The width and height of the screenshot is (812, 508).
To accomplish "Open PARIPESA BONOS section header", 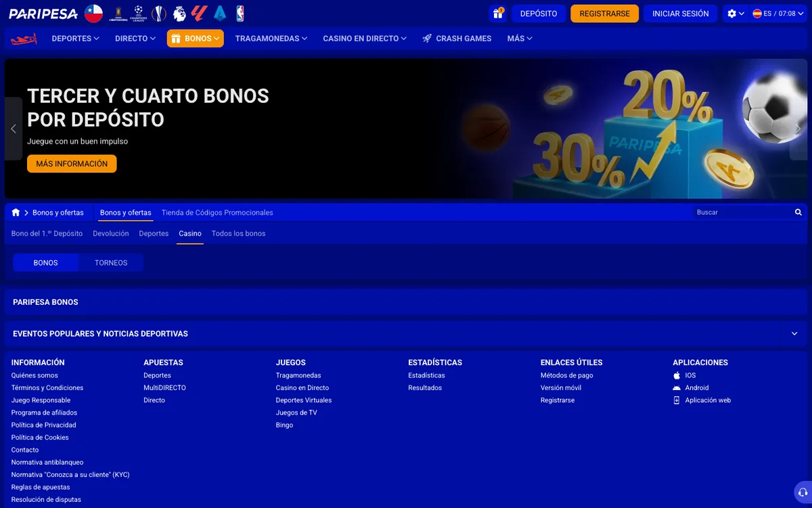I will tap(406, 302).
